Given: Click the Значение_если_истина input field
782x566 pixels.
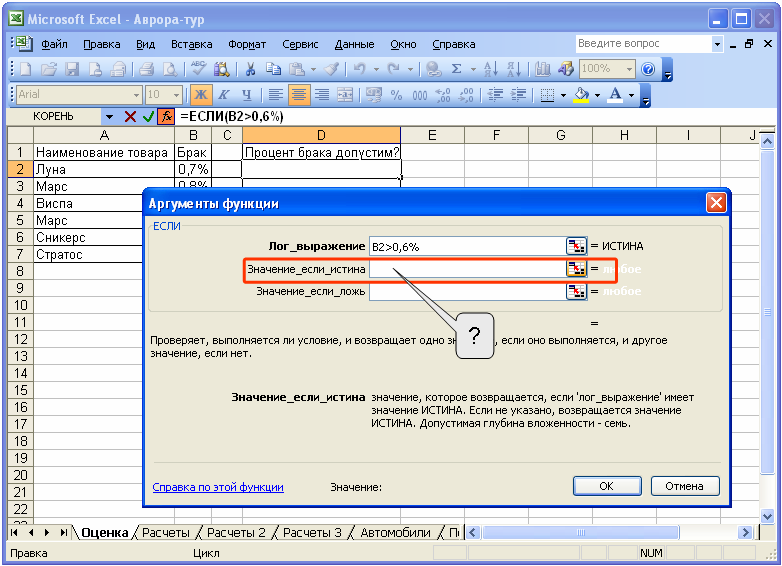Looking at the screenshot, I should click(467, 269).
